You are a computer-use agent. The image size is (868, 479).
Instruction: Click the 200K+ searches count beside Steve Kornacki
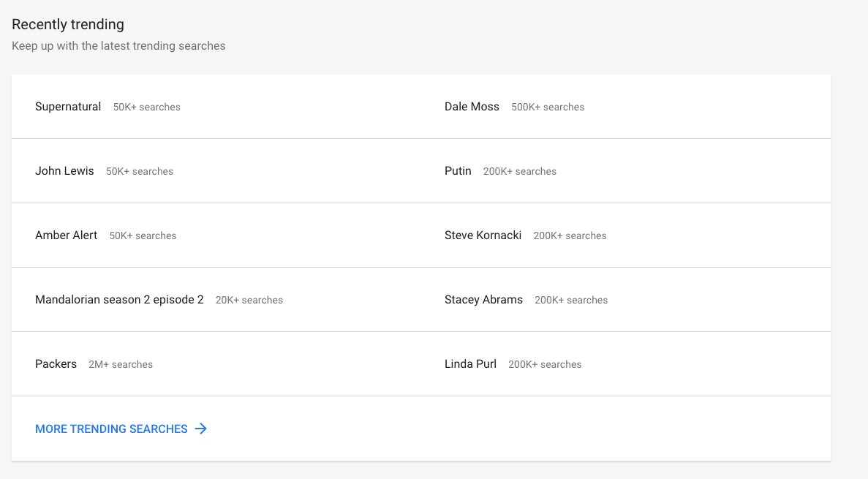570,236
